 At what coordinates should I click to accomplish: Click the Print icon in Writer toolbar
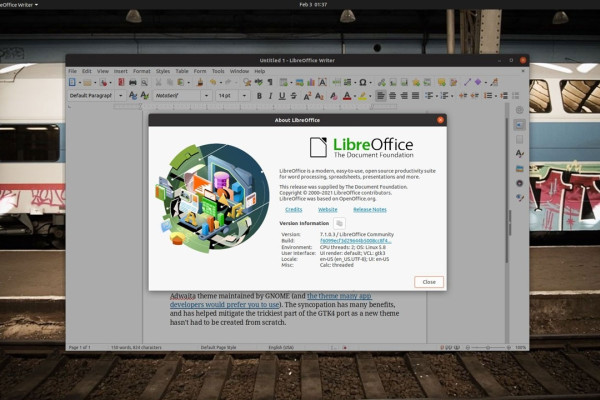coord(133,82)
